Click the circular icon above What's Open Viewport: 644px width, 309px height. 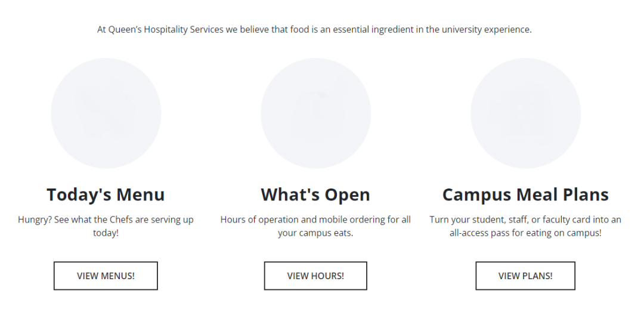coord(315,113)
